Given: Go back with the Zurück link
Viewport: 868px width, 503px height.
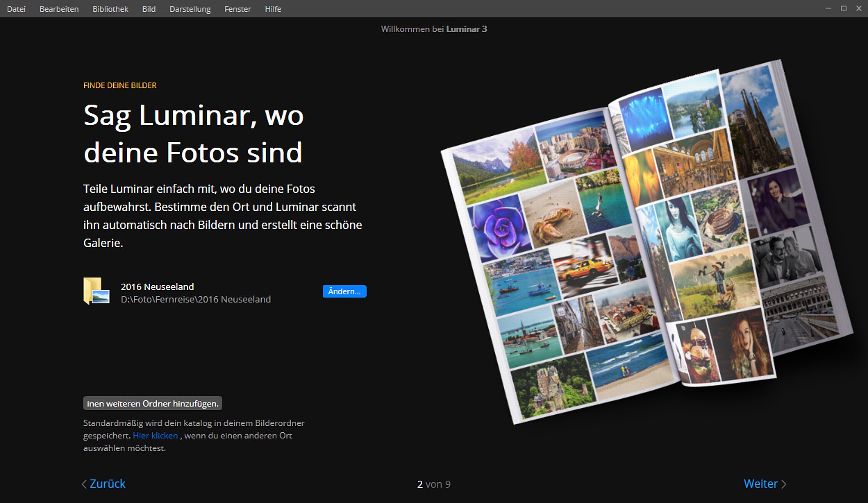Looking at the screenshot, I should tap(108, 484).
